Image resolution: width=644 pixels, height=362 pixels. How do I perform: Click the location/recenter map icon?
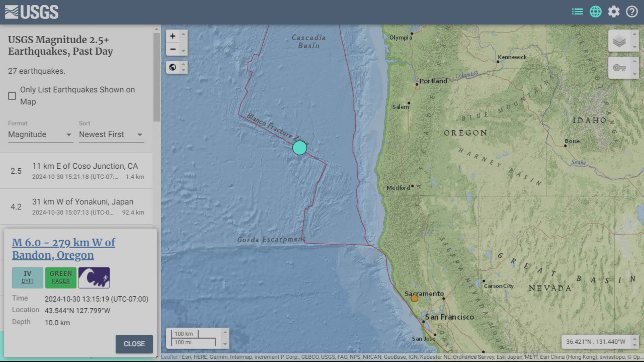[172, 67]
